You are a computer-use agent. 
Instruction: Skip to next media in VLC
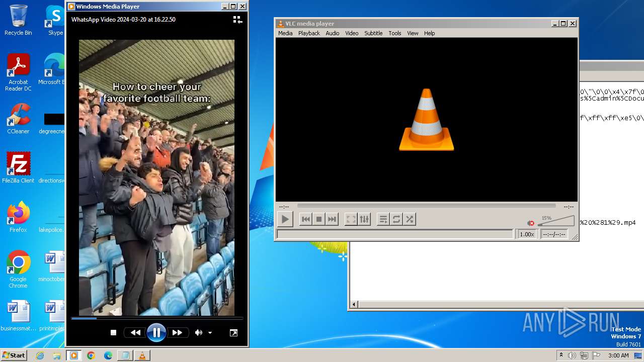[332, 219]
